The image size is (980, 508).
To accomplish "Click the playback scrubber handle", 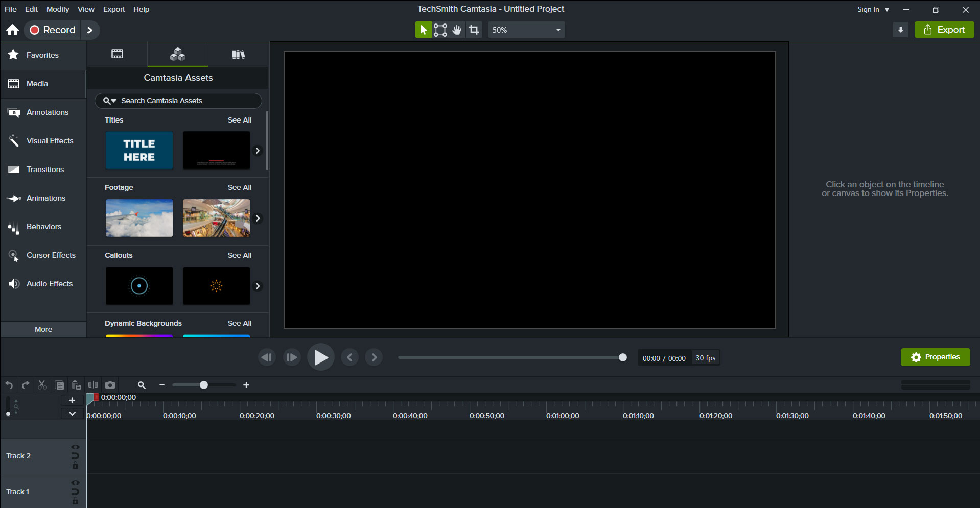I will pos(622,357).
